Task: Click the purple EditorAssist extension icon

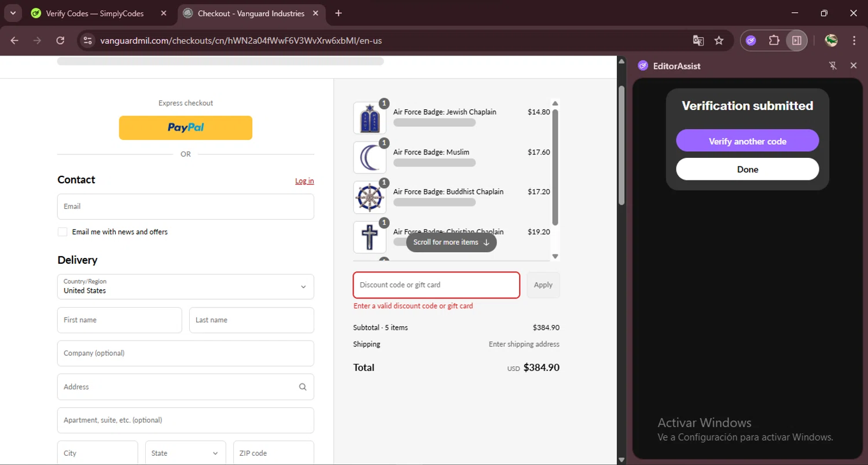Action: pos(751,40)
